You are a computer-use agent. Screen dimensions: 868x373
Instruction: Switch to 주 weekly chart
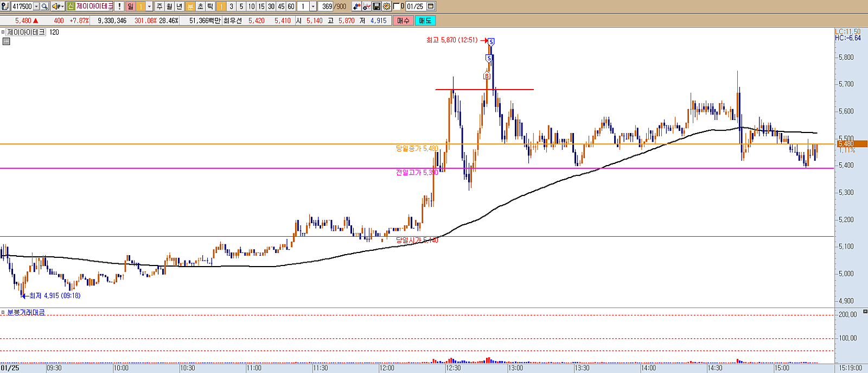point(159,7)
